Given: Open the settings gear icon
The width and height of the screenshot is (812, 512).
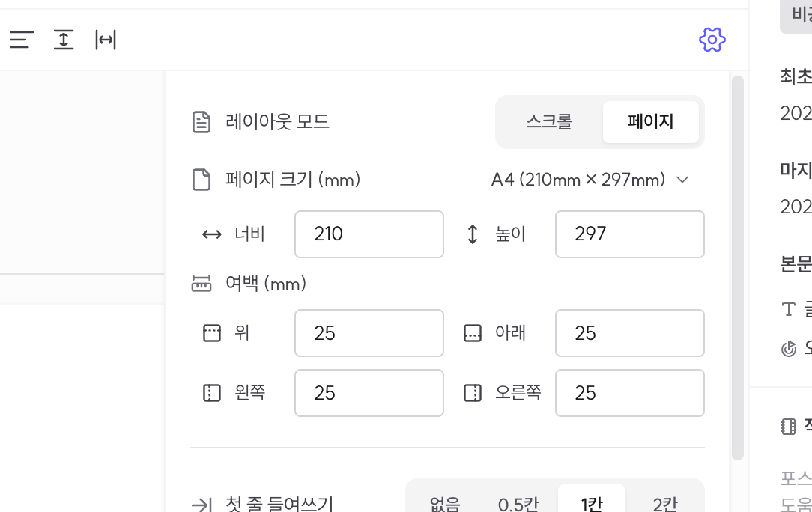Looking at the screenshot, I should click(x=712, y=40).
